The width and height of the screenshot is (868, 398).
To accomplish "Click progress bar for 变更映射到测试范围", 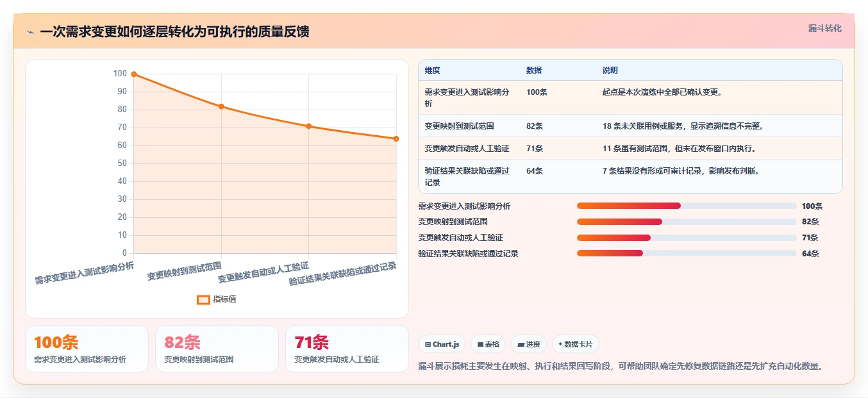I will click(x=687, y=222).
